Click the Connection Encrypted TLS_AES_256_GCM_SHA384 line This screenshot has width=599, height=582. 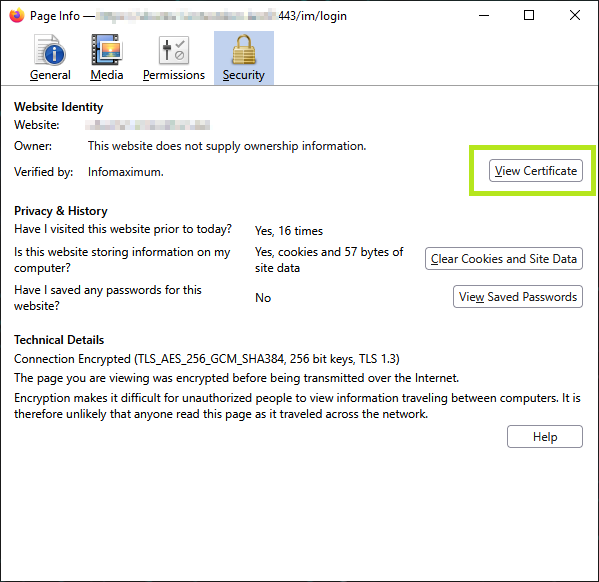pyautogui.click(x=207, y=359)
